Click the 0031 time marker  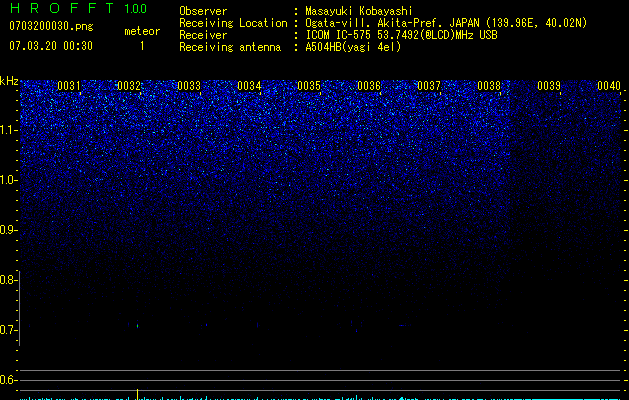tap(69, 86)
